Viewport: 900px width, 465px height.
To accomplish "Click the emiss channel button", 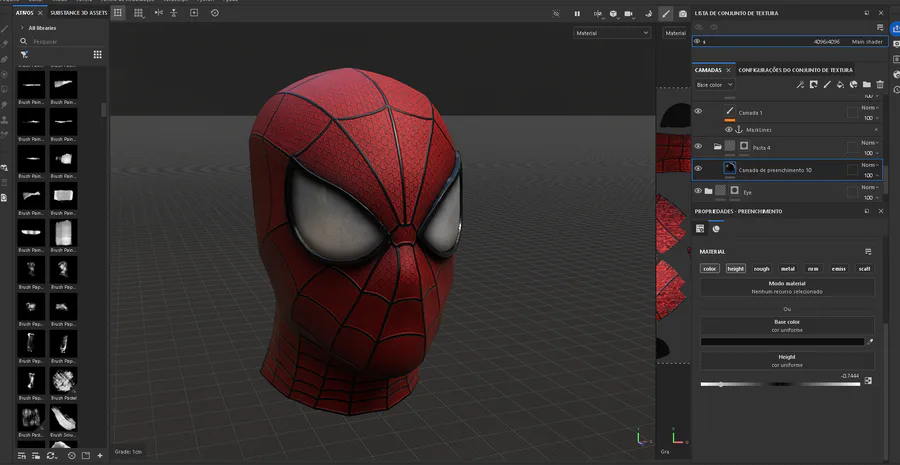I will click(x=838, y=269).
